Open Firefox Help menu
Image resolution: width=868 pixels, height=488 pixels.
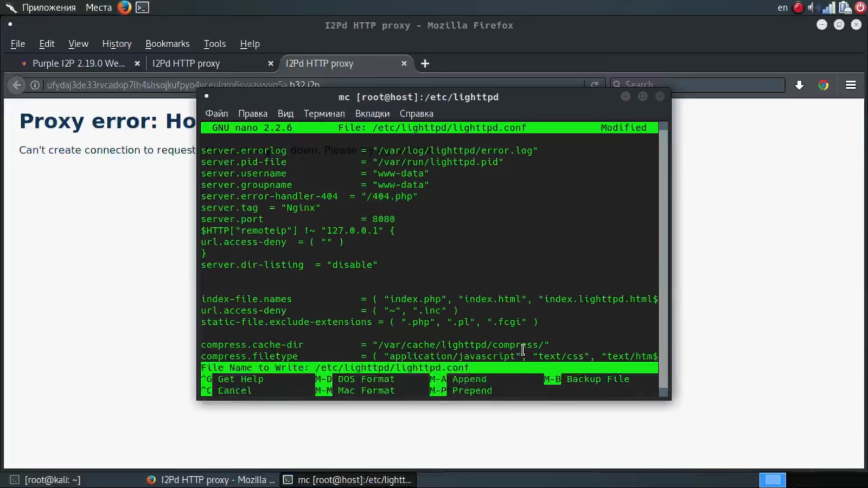tap(250, 44)
